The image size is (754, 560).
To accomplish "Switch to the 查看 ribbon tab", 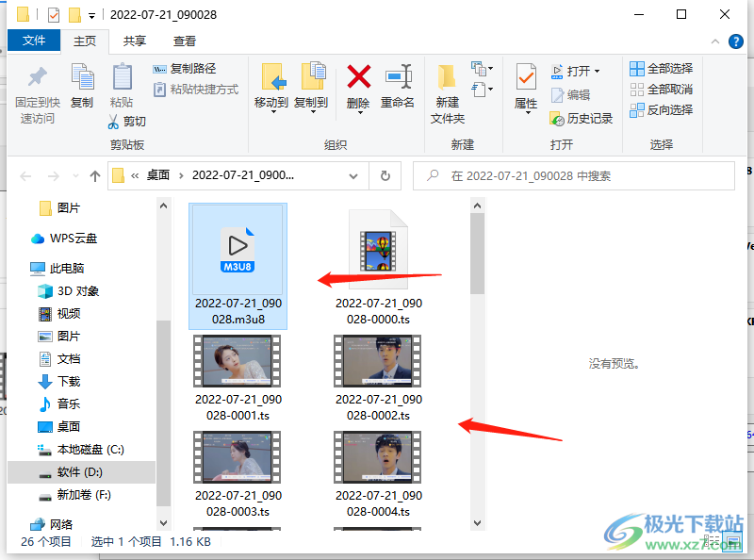I will pyautogui.click(x=185, y=41).
